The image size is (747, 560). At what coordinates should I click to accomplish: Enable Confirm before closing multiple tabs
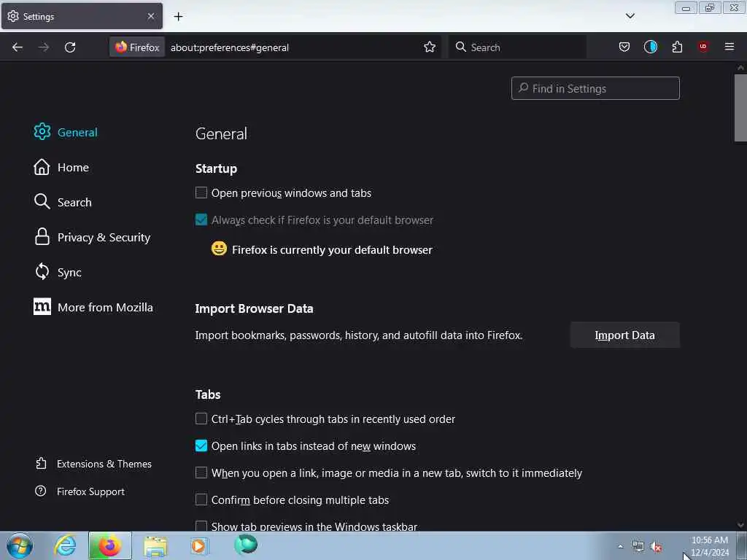[x=201, y=499]
